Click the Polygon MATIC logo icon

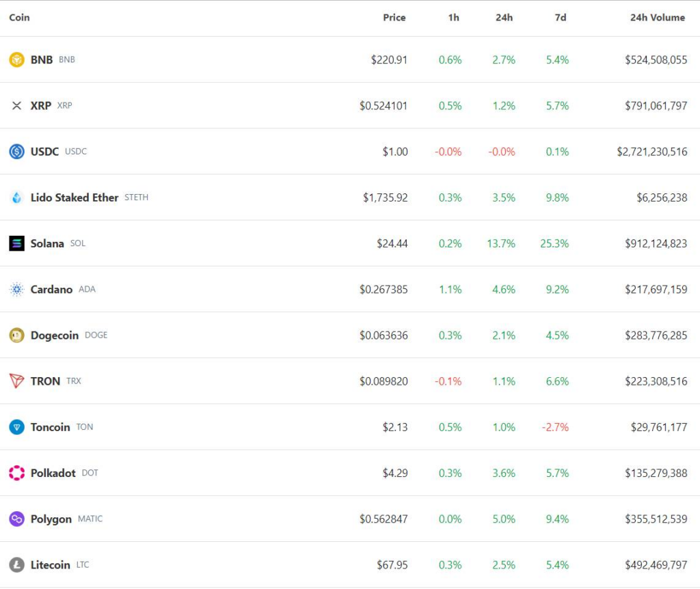(x=16, y=519)
